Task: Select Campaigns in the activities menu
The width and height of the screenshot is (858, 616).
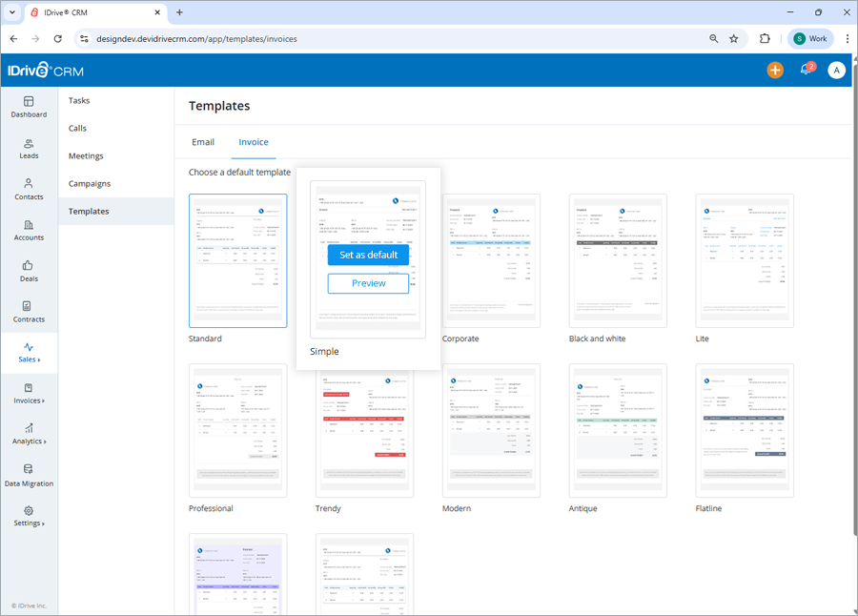Action: point(89,183)
